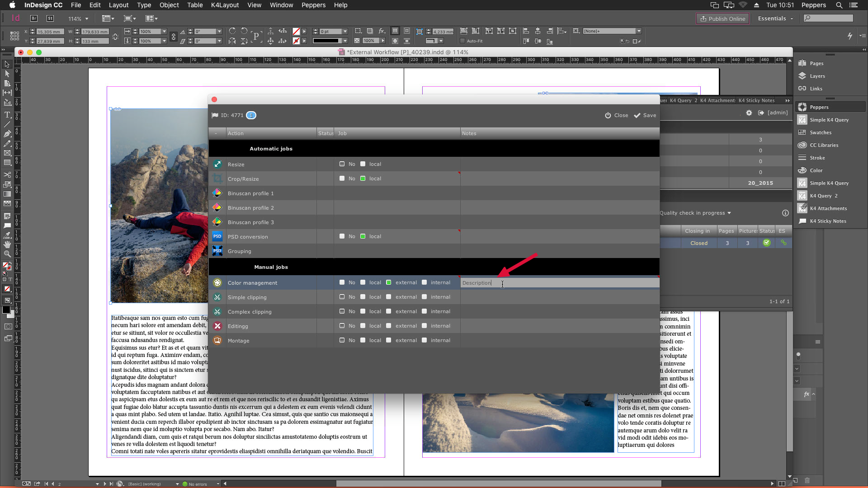Image resolution: width=868 pixels, height=488 pixels.
Task: Click the Crop/Resize job icon
Action: [217, 178]
